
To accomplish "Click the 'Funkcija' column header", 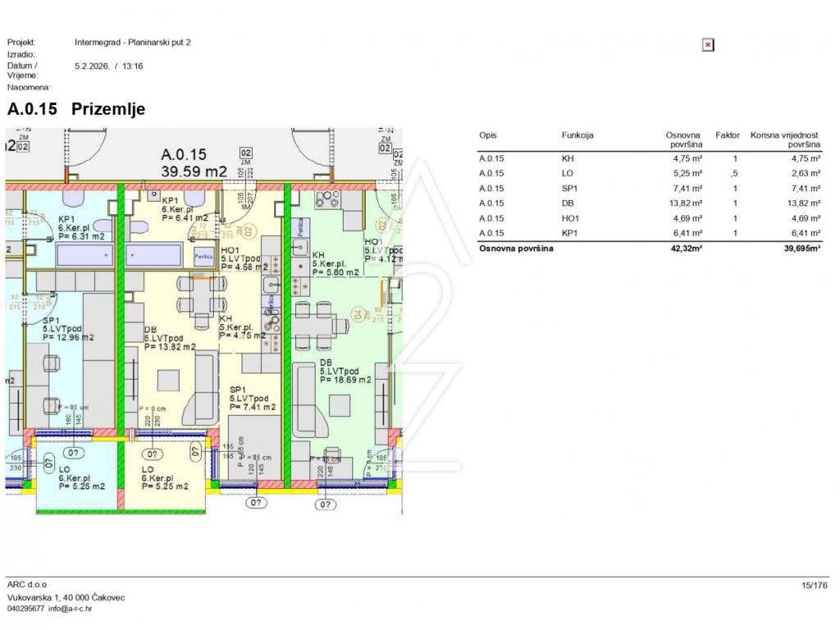I will pos(577,135).
